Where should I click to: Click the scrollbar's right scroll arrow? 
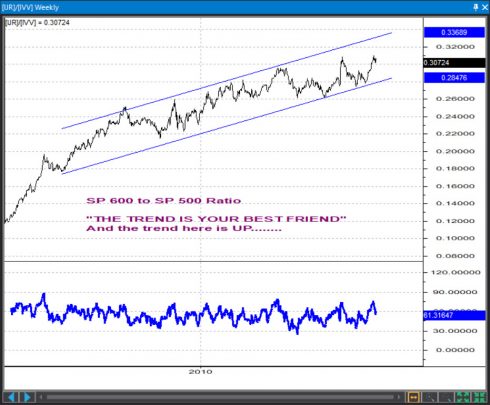(398, 397)
